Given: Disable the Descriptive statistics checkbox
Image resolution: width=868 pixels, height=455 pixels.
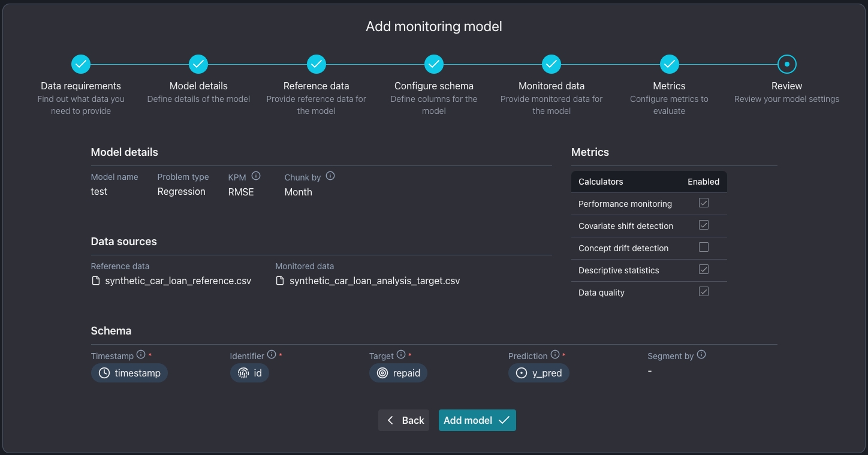Looking at the screenshot, I should click(x=704, y=270).
